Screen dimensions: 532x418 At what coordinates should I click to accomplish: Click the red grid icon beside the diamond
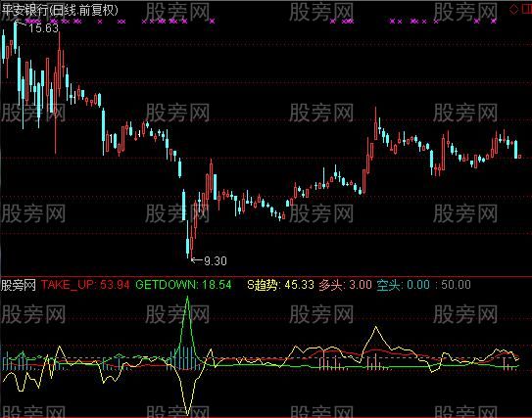tap(527, 10)
